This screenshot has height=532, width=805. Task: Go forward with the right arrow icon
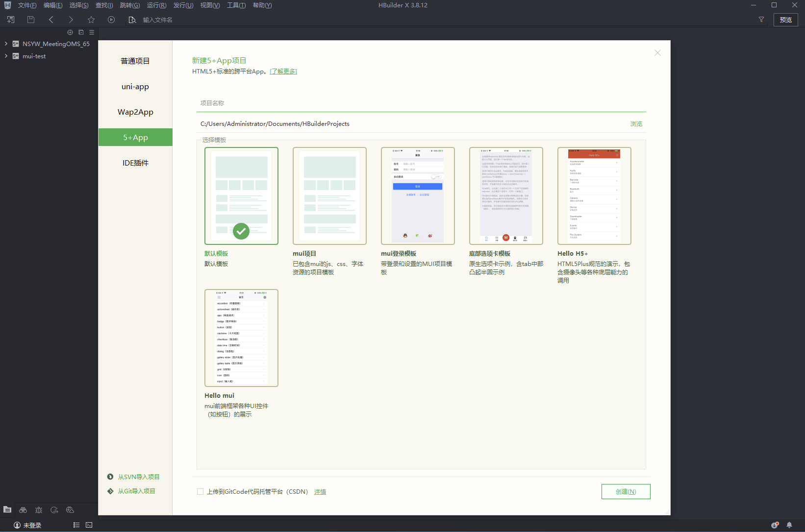click(71, 20)
